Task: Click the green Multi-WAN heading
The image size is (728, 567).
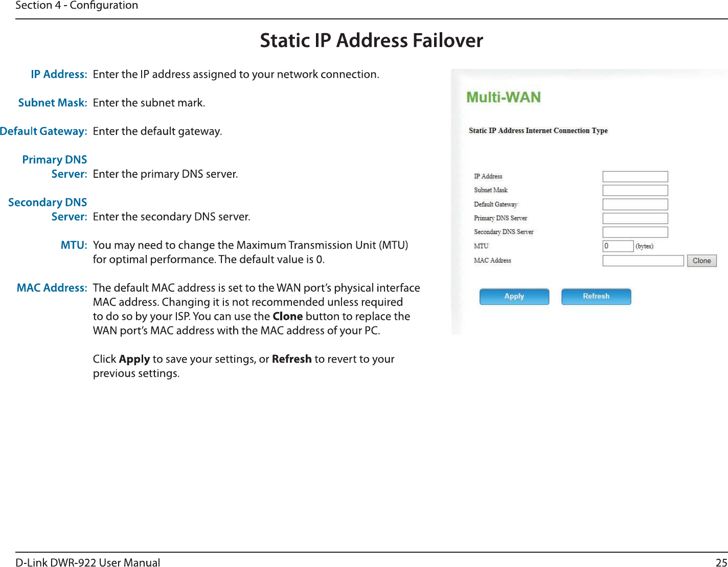Action: (503, 97)
